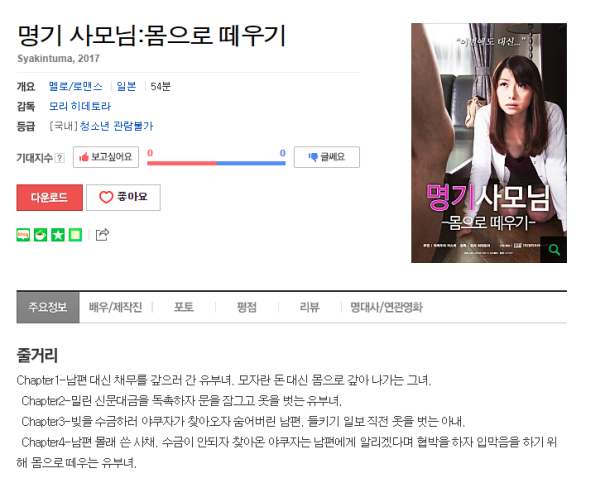600x487 pixels.
Task: Switch to the 포토 tab
Action: point(184,307)
